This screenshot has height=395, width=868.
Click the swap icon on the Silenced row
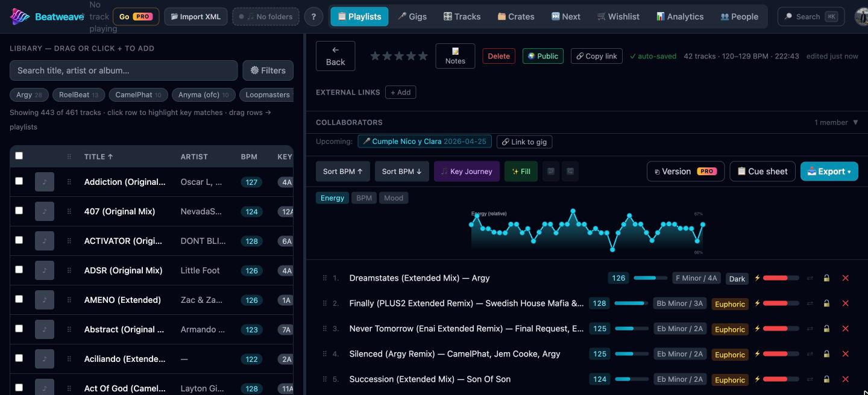810,354
